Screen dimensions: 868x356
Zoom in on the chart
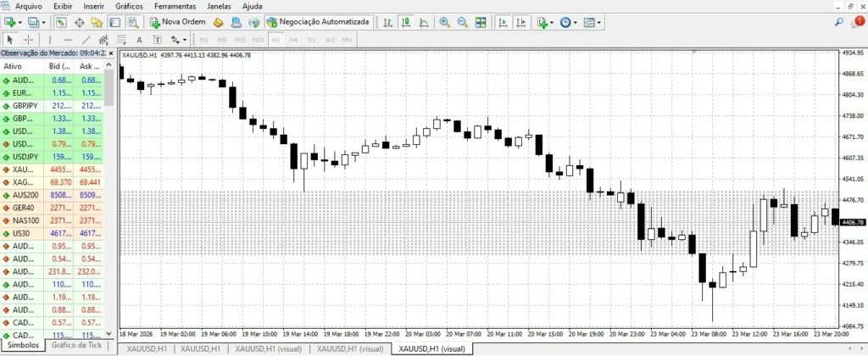444,22
